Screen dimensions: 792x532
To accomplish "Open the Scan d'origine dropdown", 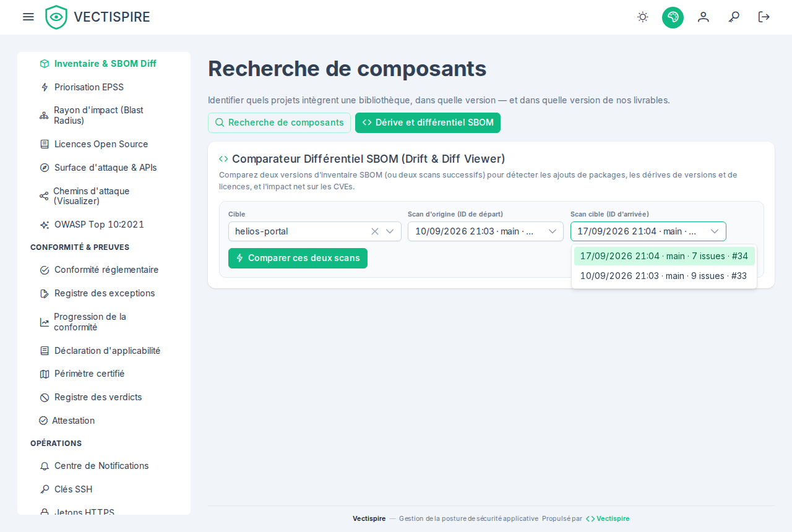I will (486, 231).
